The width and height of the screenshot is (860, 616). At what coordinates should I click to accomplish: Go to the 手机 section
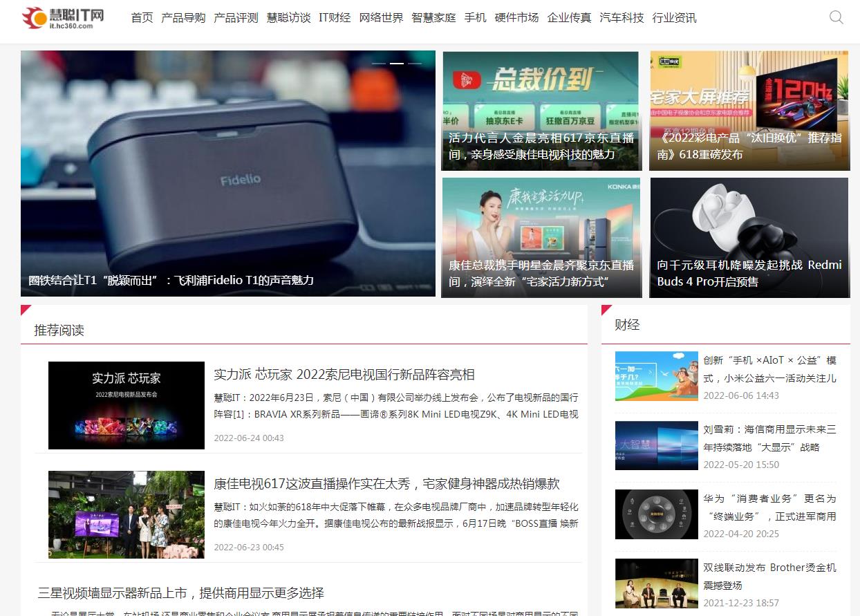coord(475,18)
